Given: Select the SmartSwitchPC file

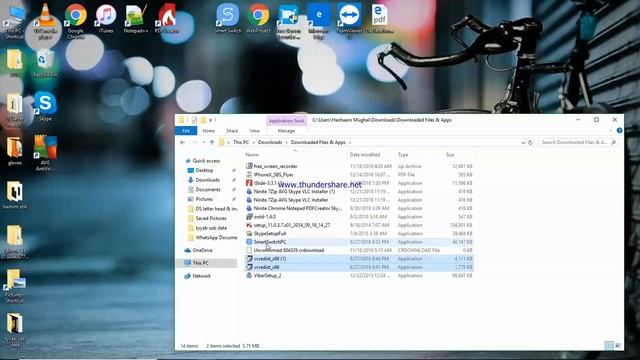Looking at the screenshot, I should [x=359, y=242].
